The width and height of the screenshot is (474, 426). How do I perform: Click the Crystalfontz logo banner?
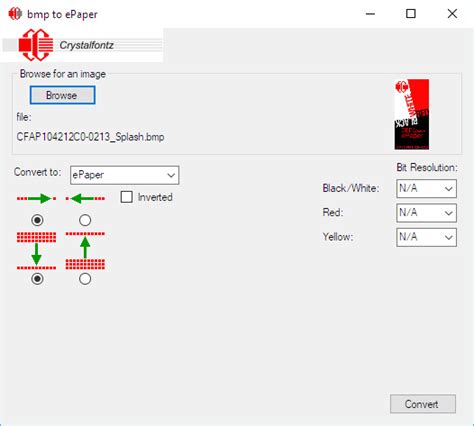click(x=82, y=45)
